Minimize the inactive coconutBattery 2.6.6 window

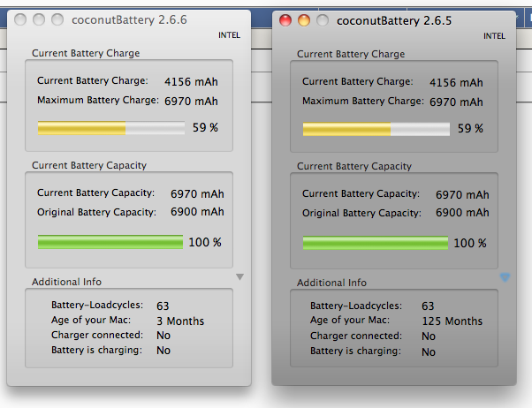[x=39, y=19]
